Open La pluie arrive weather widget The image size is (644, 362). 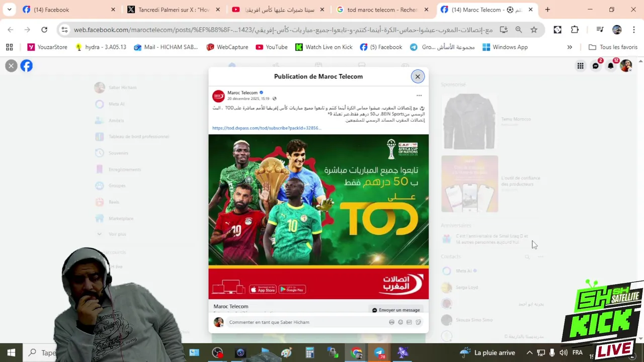point(487,352)
